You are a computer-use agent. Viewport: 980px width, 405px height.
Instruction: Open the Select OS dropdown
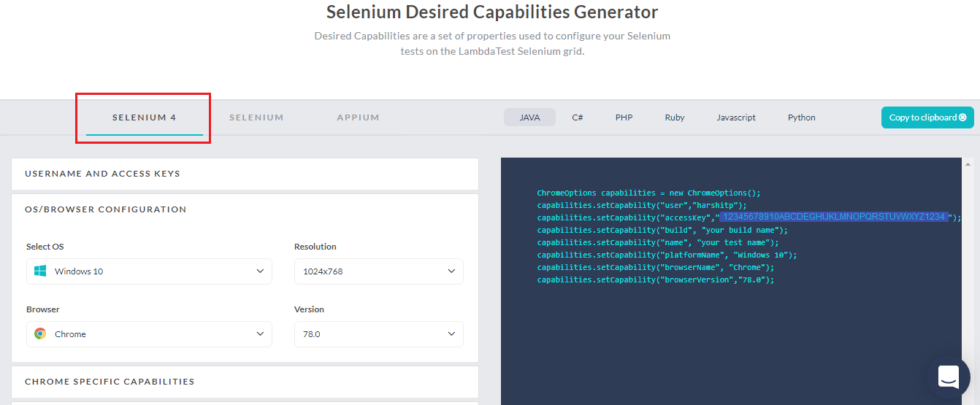tap(149, 271)
